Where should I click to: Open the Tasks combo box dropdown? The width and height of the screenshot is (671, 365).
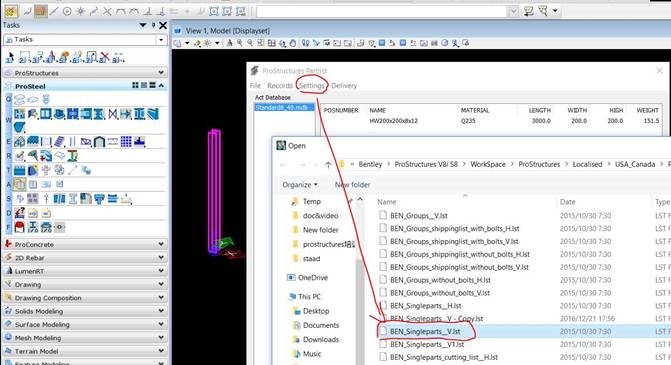(x=161, y=40)
